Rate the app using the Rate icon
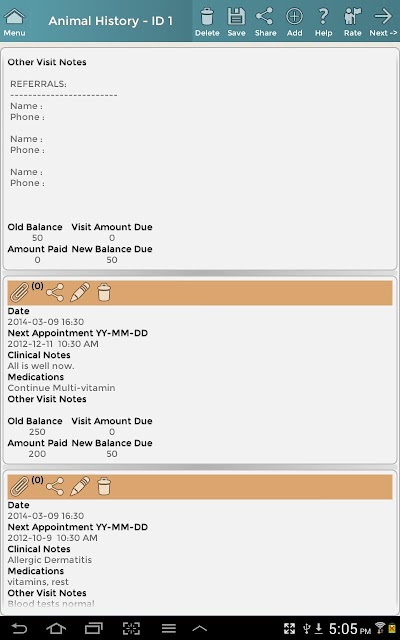 coord(353,22)
